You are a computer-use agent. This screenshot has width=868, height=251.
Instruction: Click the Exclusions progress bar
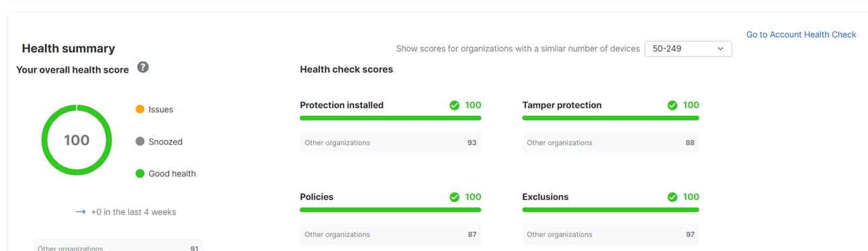click(611, 210)
